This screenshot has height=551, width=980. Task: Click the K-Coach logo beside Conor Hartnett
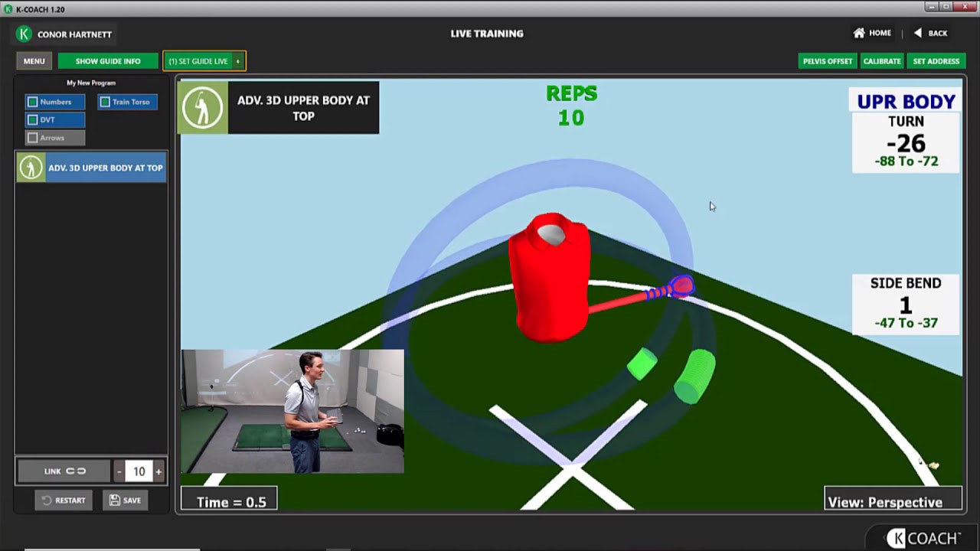click(x=24, y=34)
